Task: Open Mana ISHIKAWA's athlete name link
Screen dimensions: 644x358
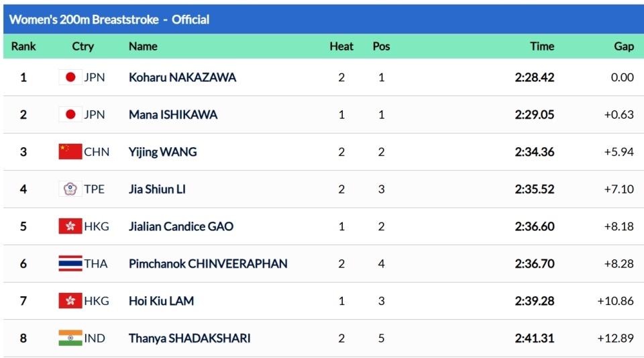Action: [x=173, y=115]
